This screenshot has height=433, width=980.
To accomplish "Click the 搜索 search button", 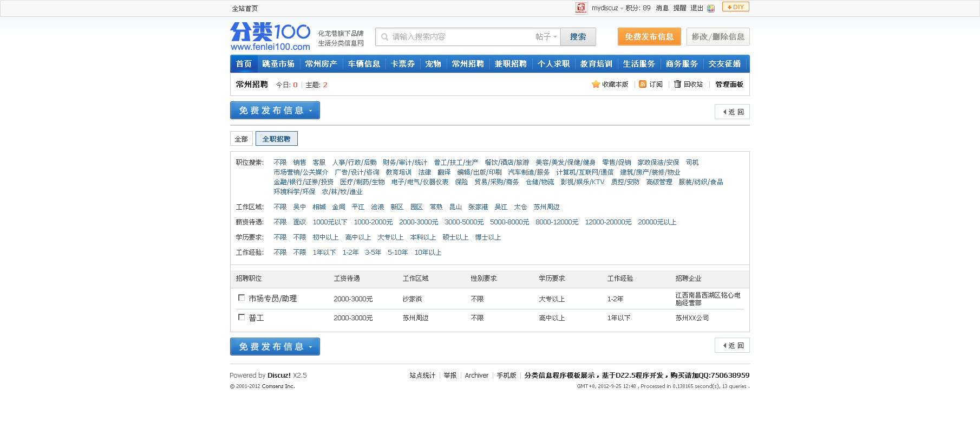I will point(578,37).
